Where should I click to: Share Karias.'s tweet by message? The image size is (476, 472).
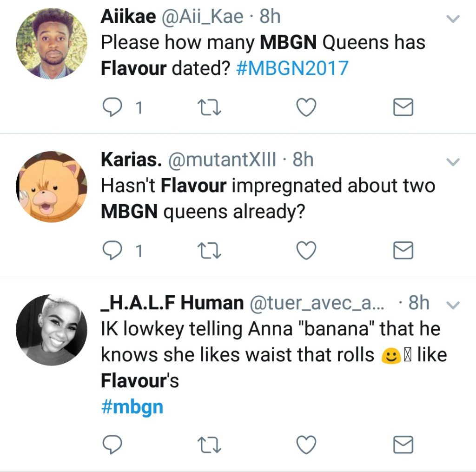[403, 251]
